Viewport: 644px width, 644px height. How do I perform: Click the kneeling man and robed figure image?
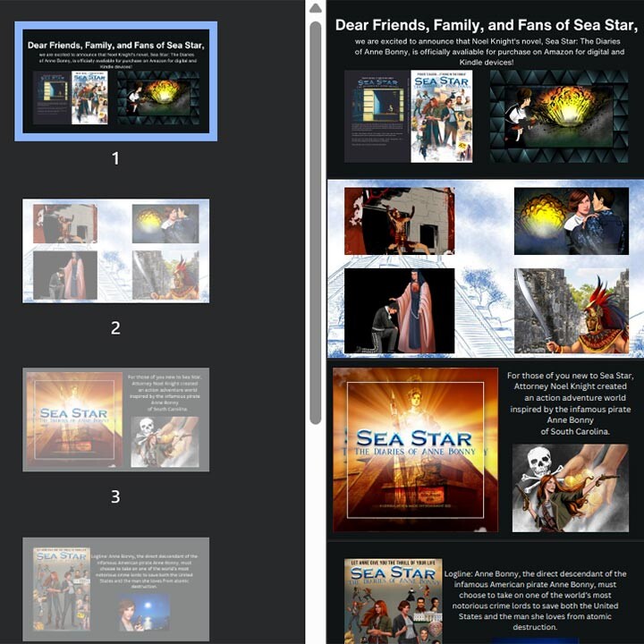pyautogui.click(x=399, y=311)
